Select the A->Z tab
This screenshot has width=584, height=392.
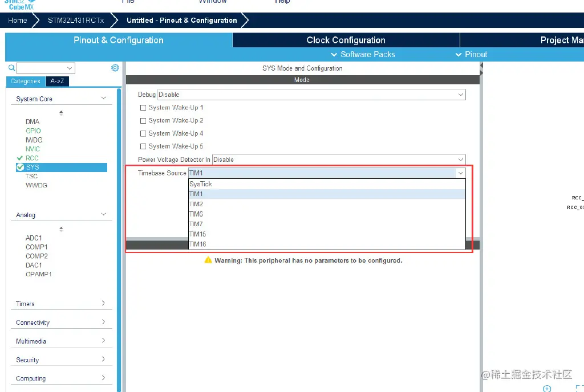click(x=58, y=81)
